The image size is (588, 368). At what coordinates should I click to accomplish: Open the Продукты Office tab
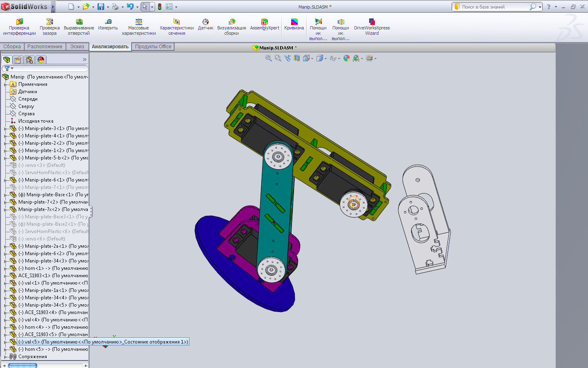pos(153,47)
